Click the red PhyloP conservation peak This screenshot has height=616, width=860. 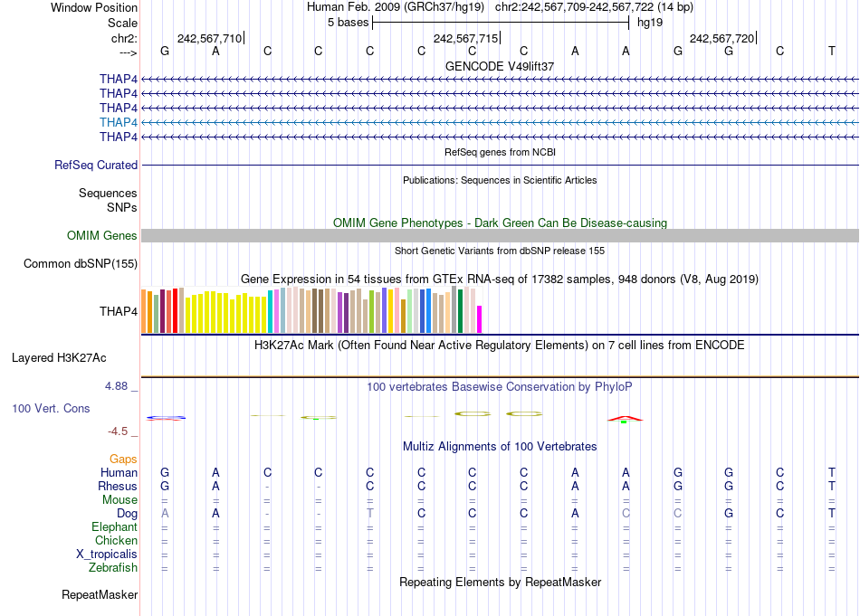626,419
